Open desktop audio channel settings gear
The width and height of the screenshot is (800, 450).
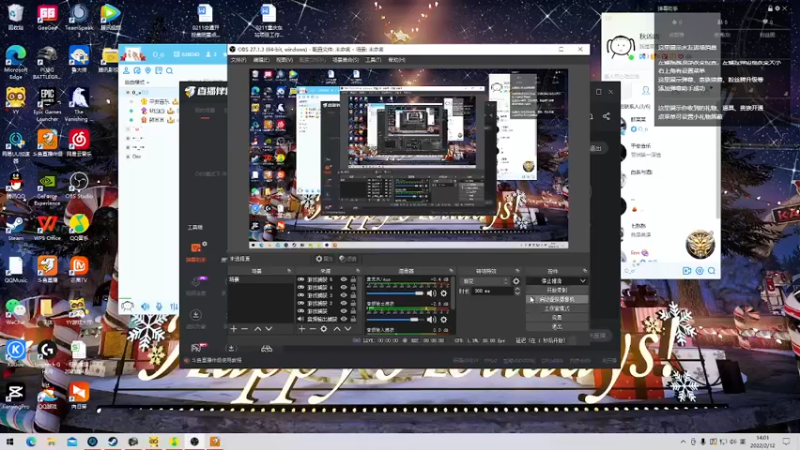point(444,319)
